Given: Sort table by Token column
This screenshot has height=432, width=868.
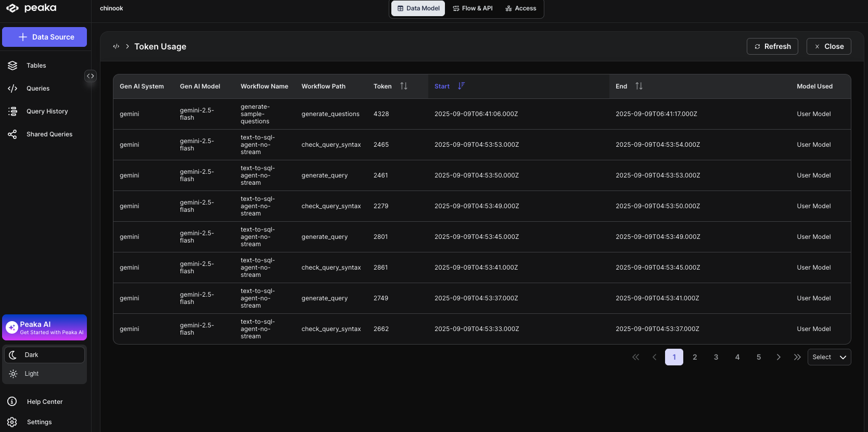Looking at the screenshot, I should click(x=404, y=86).
